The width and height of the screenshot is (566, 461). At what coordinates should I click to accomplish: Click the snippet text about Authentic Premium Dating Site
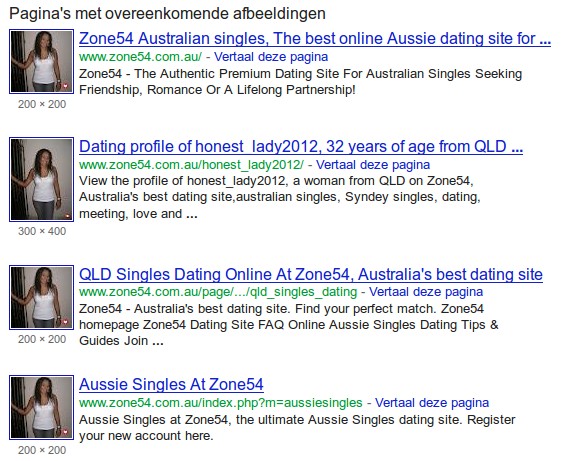[300, 82]
